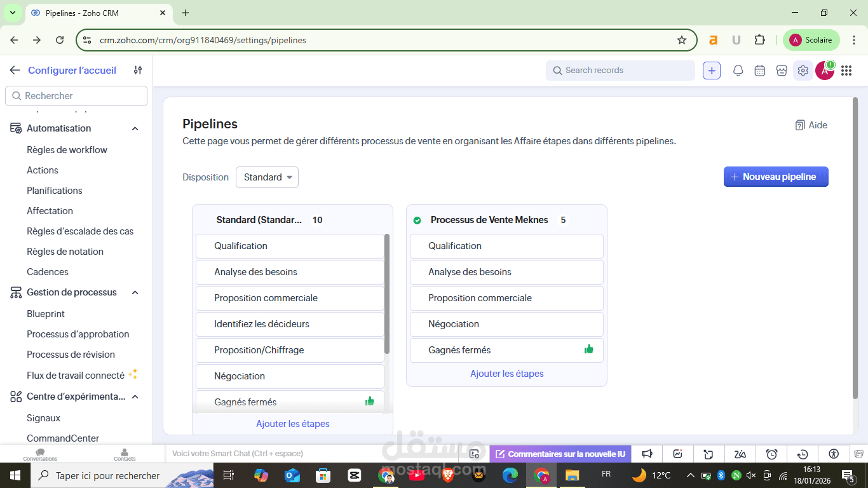Open the Zoho CRM calendar icon
This screenshot has width=868, height=488.
click(760, 71)
